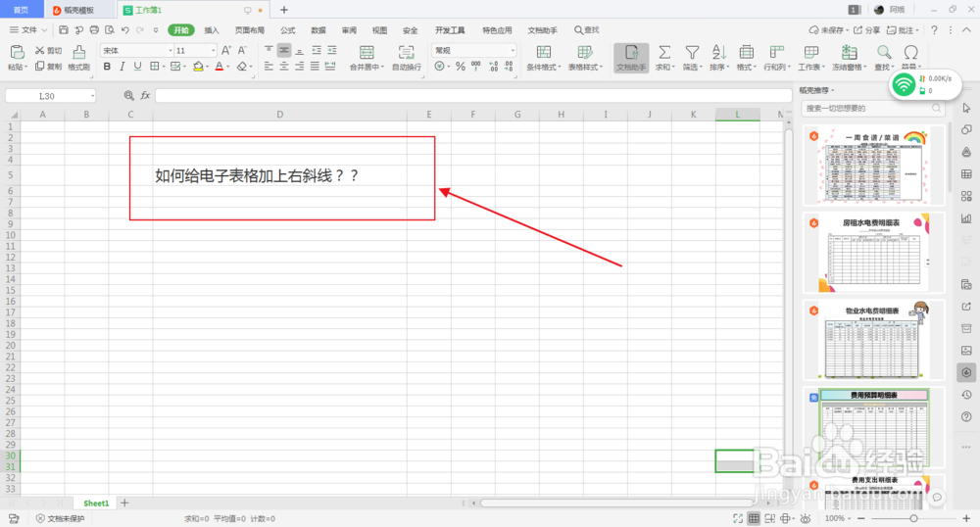
Task: Switch to the 插入 Insert tab
Action: pos(212,30)
